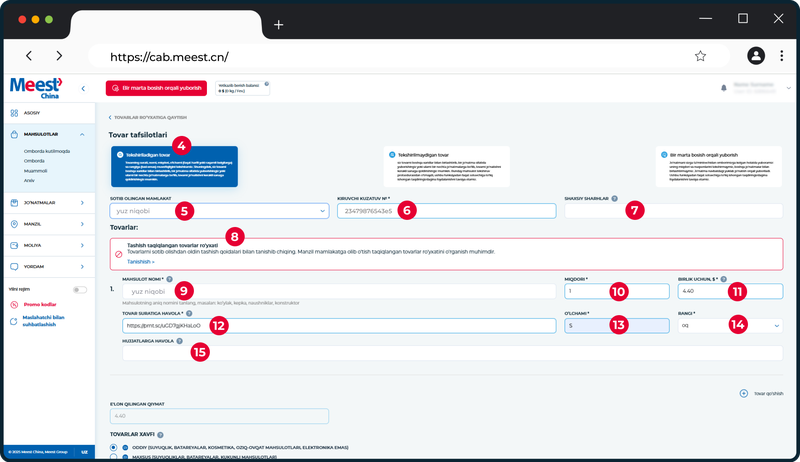The width and height of the screenshot is (800, 462).
Task: Click the Promo kodlar icon
Action: pos(14,304)
